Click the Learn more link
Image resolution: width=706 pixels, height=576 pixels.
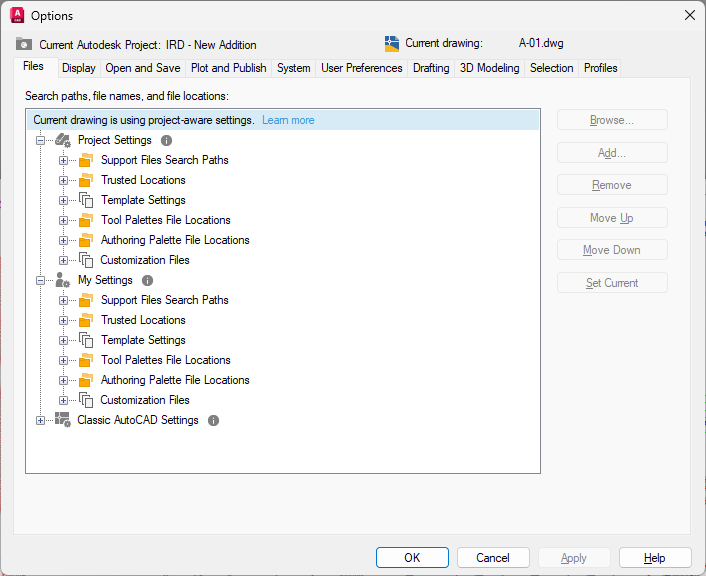288,120
